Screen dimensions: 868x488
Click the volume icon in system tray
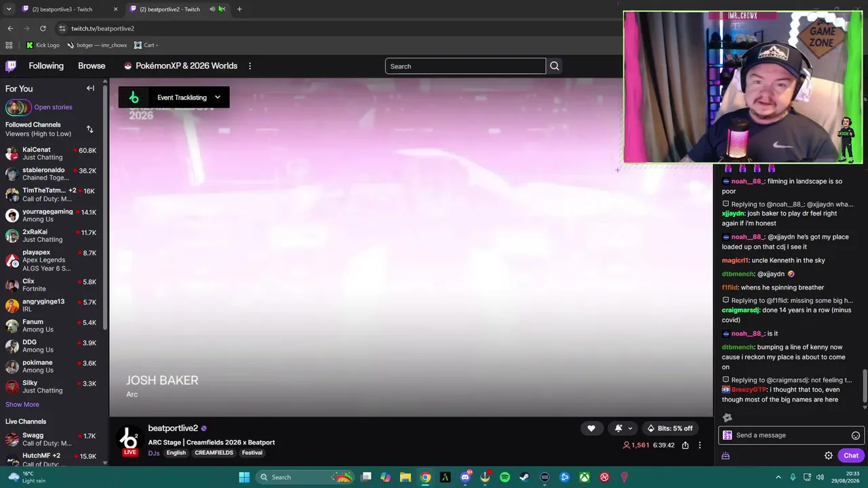tap(820, 477)
